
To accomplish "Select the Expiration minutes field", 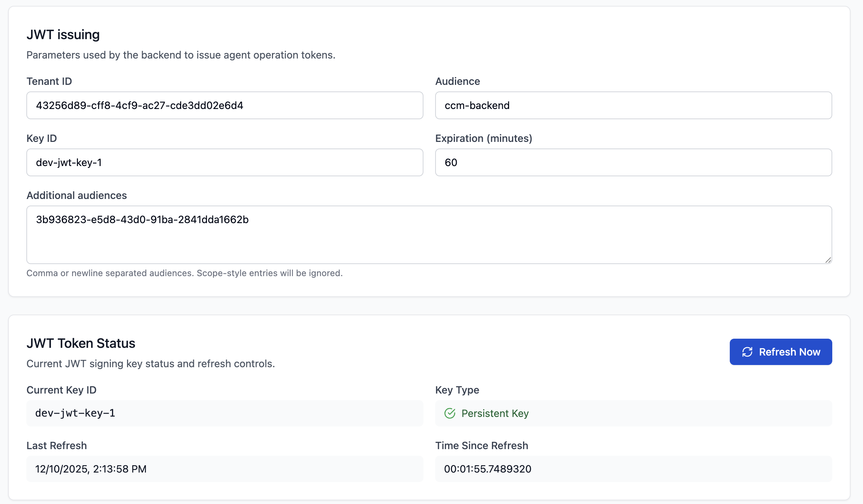I will coord(633,162).
